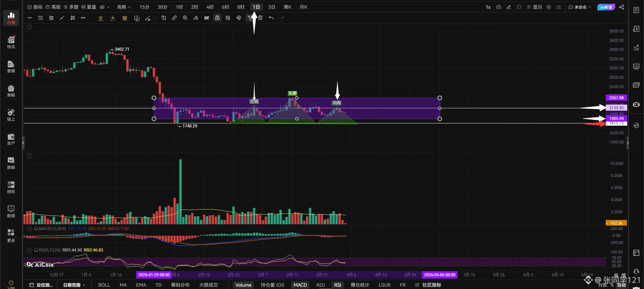Click the AI解读 button
This screenshot has height=289, width=644.
pos(606,7)
